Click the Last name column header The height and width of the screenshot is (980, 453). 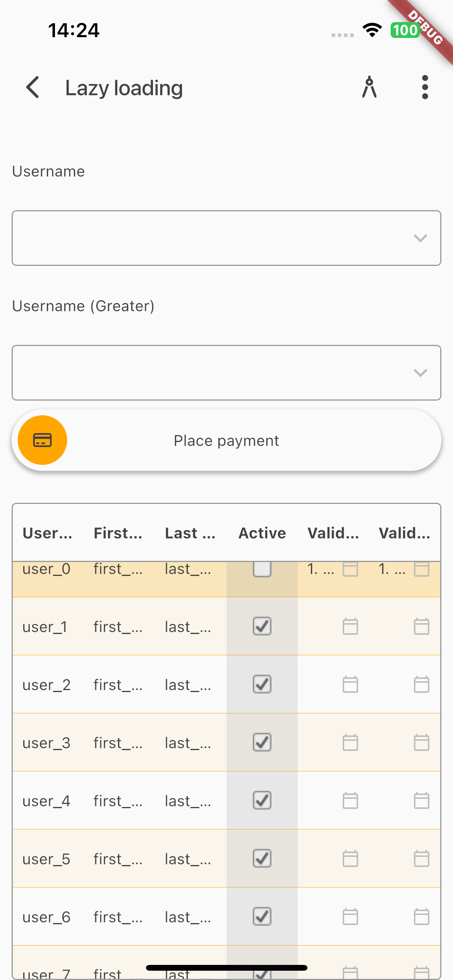[190, 533]
